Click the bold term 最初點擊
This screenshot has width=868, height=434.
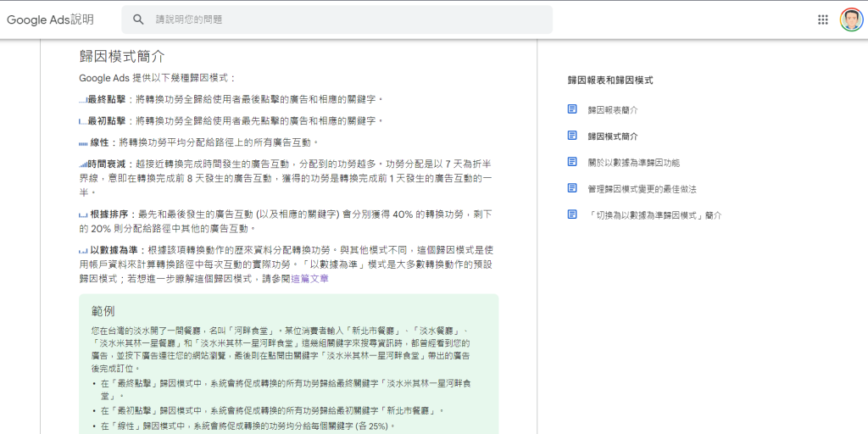tap(107, 120)
